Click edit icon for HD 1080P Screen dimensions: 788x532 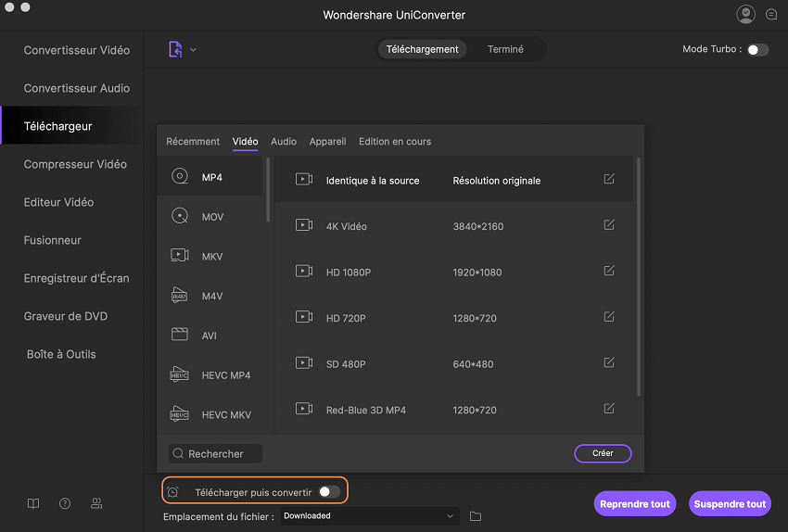pyautogui.click(x=609, y=272)
